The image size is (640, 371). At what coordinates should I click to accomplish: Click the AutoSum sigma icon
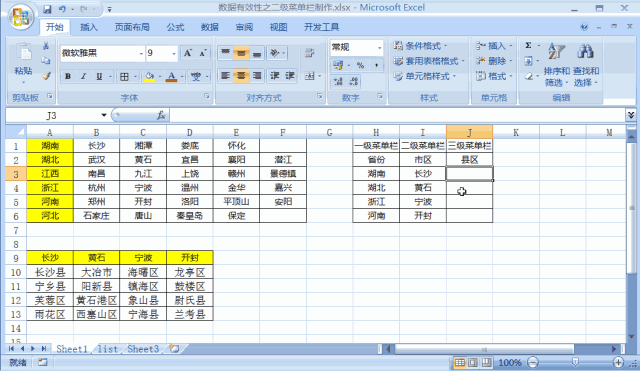coord(528,45)
